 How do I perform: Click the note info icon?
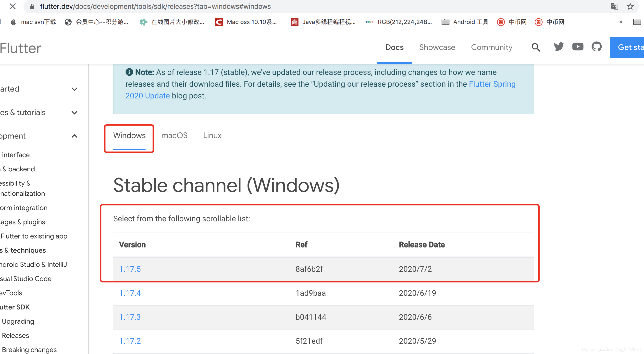[129, 72]
